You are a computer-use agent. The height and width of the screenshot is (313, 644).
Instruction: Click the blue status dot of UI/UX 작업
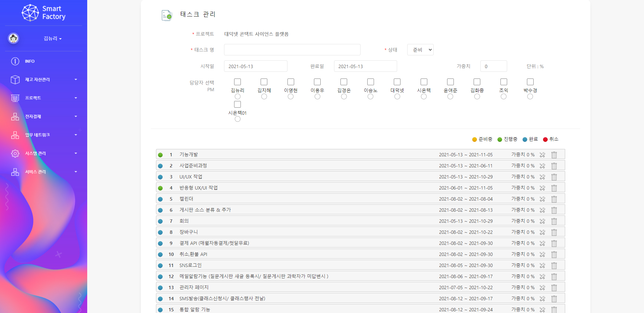pos(160,177)
